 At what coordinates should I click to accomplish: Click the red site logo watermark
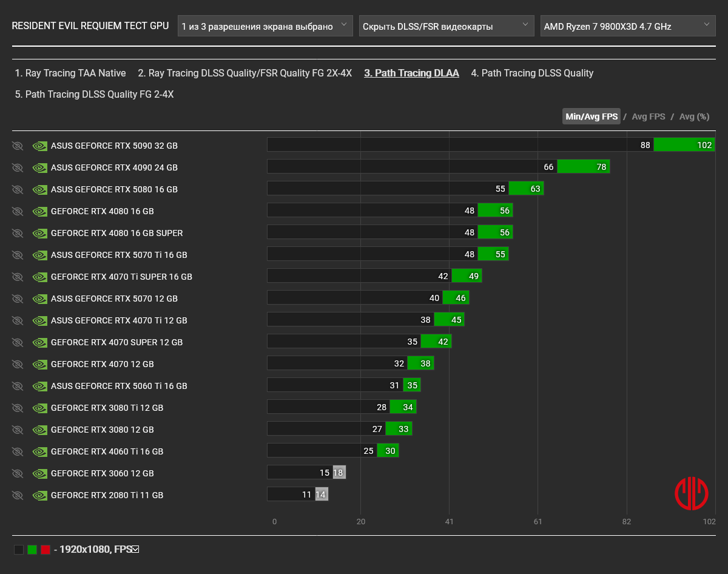coord(692,493)
